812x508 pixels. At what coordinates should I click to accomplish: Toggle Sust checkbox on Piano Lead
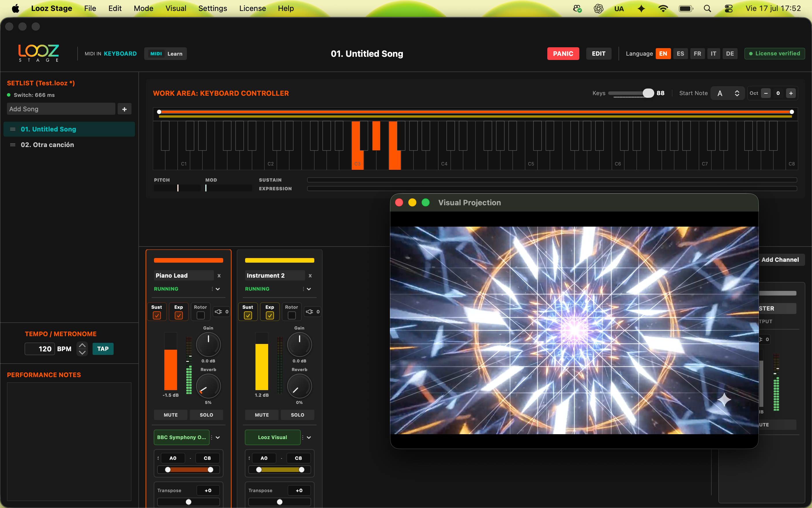coord(157,315)
